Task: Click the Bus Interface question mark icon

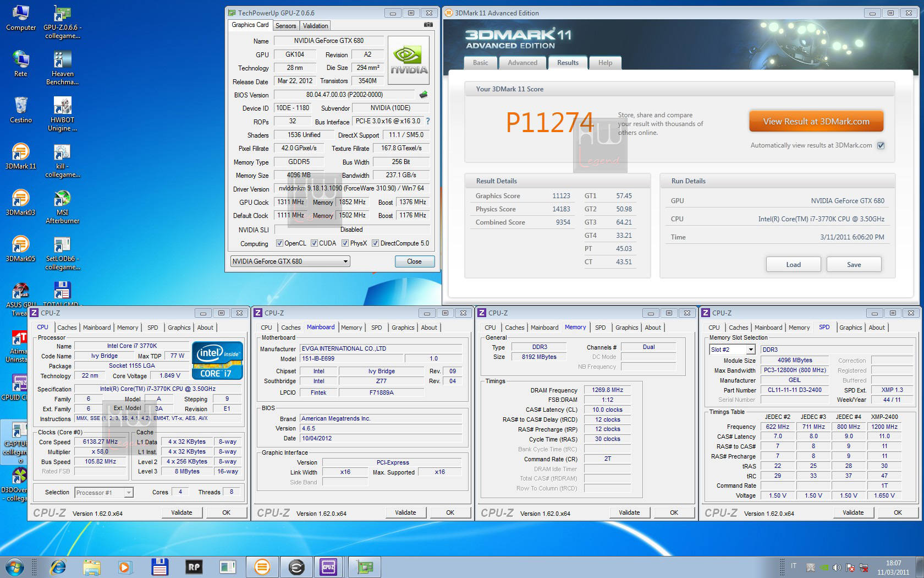Action: click(x=428, y=121)
